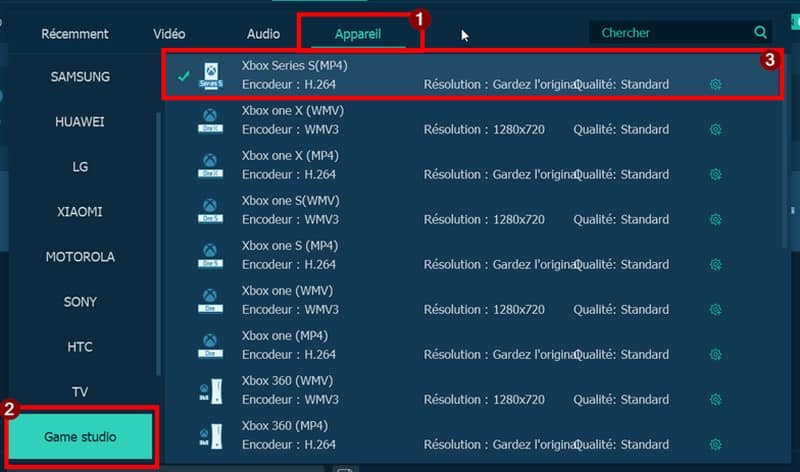
Task: Select the Xbox one S (MP4) preset name
Action: [x=290, y=245]
